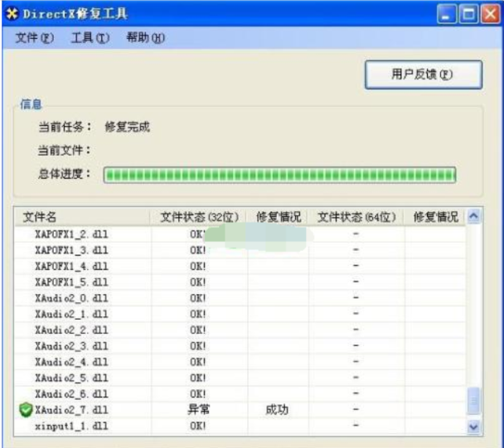Click the 修复情况 header after 32位 column
Image resolution: width=504 pixels, height=448 pixels.
pos(279,217)
